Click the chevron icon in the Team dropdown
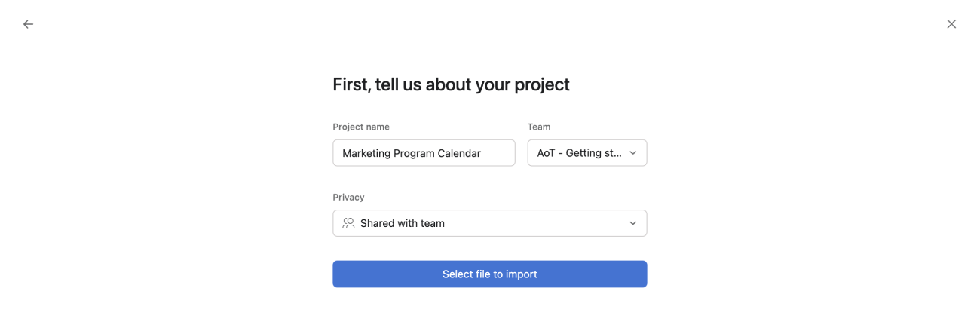The image size is (980, 334). (633, 153)
